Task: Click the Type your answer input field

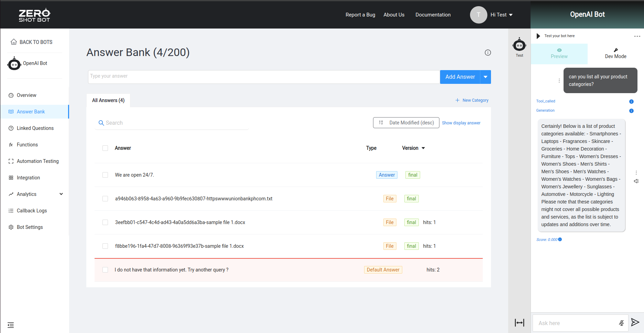Action: coord(264,77)
